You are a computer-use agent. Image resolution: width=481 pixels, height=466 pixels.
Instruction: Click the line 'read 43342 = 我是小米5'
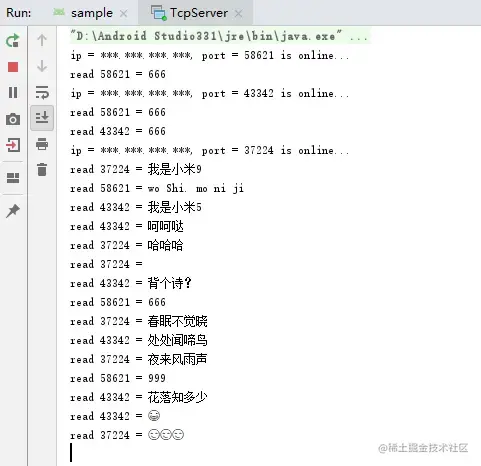pos(136,207)
